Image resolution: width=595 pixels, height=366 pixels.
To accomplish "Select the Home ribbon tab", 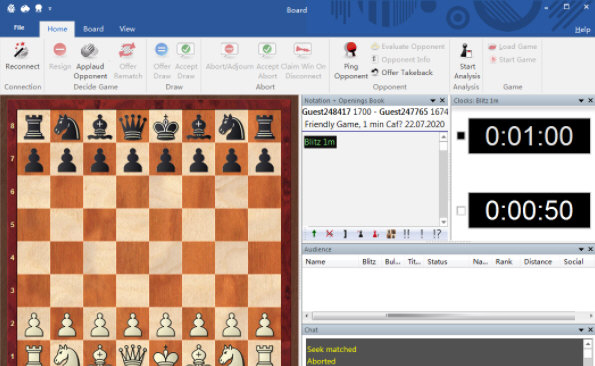I will tap(57, 29).
